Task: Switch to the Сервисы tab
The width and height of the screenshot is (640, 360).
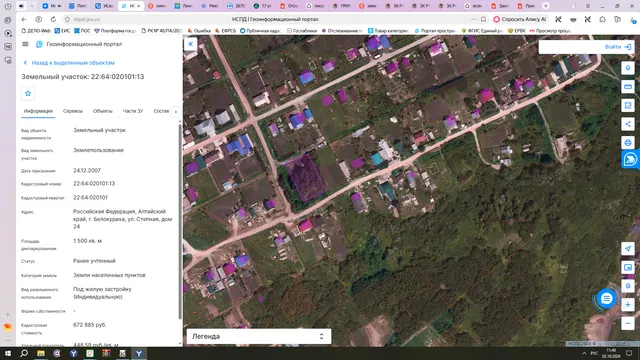Action: (73, 111)
